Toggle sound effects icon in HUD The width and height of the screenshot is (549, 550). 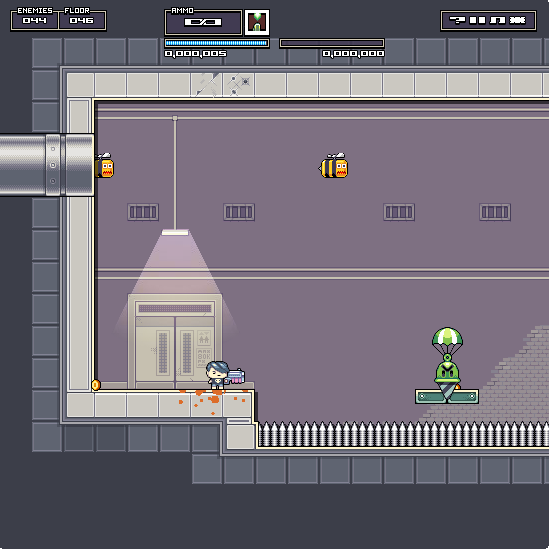point(518,20)
